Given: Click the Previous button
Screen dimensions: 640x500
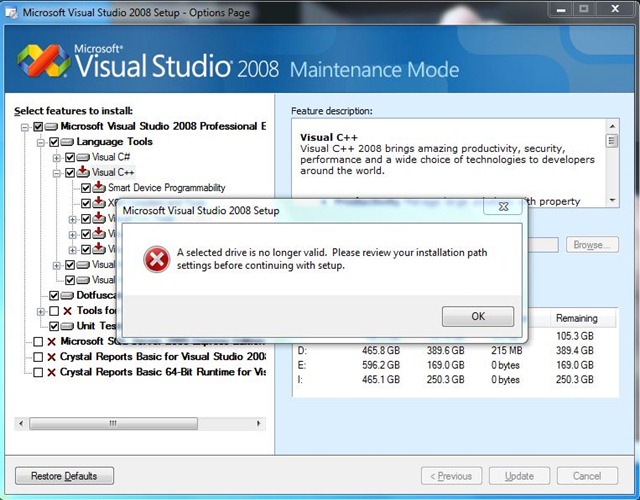Looking at the screenshot, I should (451, 476).
